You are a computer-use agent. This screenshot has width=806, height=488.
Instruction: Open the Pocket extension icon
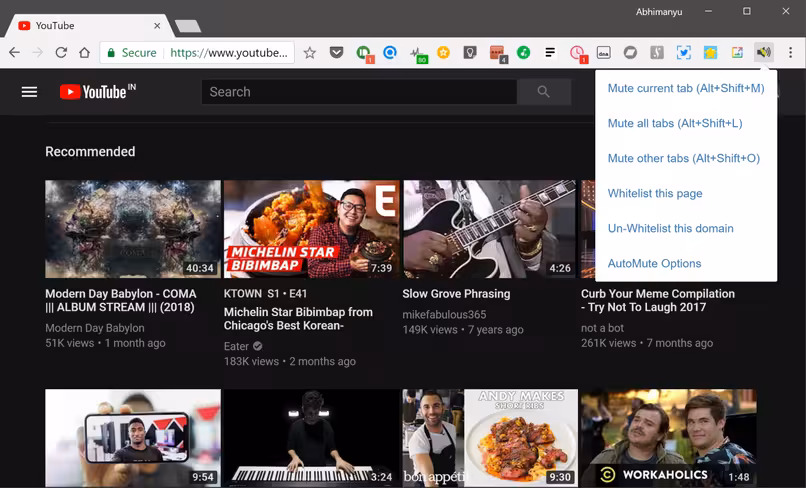coord(336,52)
